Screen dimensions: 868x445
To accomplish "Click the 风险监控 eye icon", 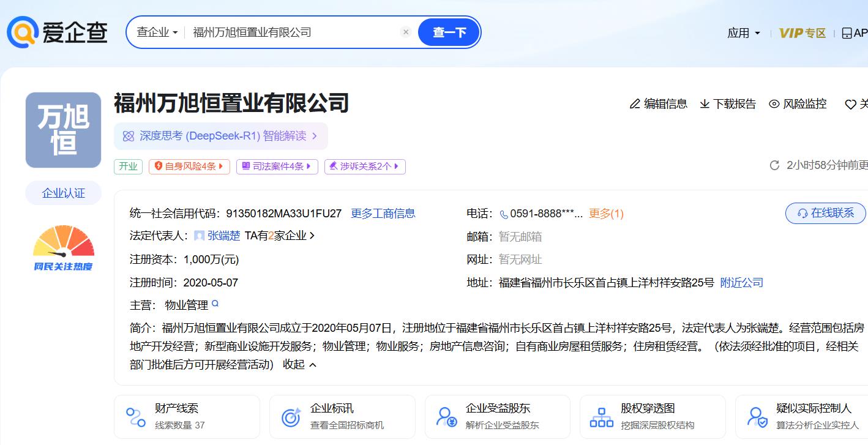I will (x=774, y=104).
